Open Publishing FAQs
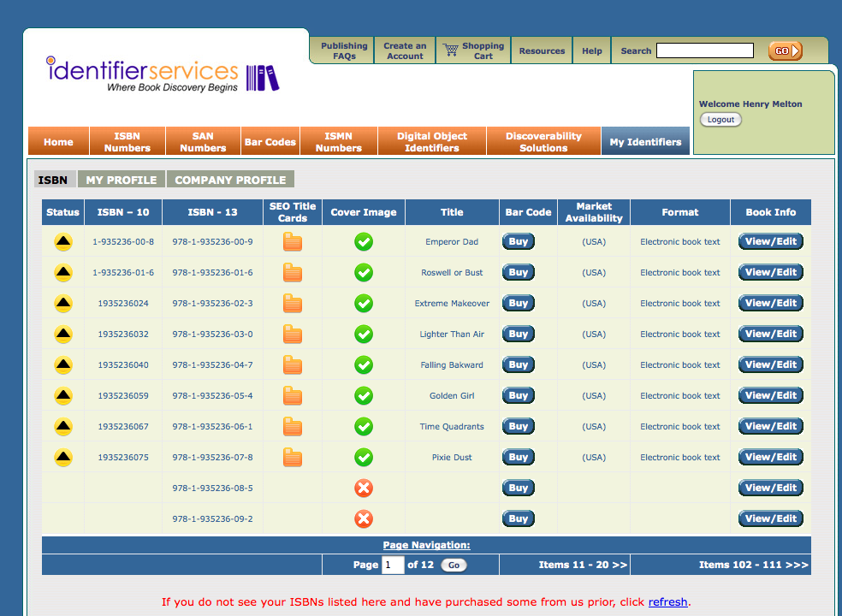The height and width of the screenshot is (616, 842). click(x=344, y=51)
